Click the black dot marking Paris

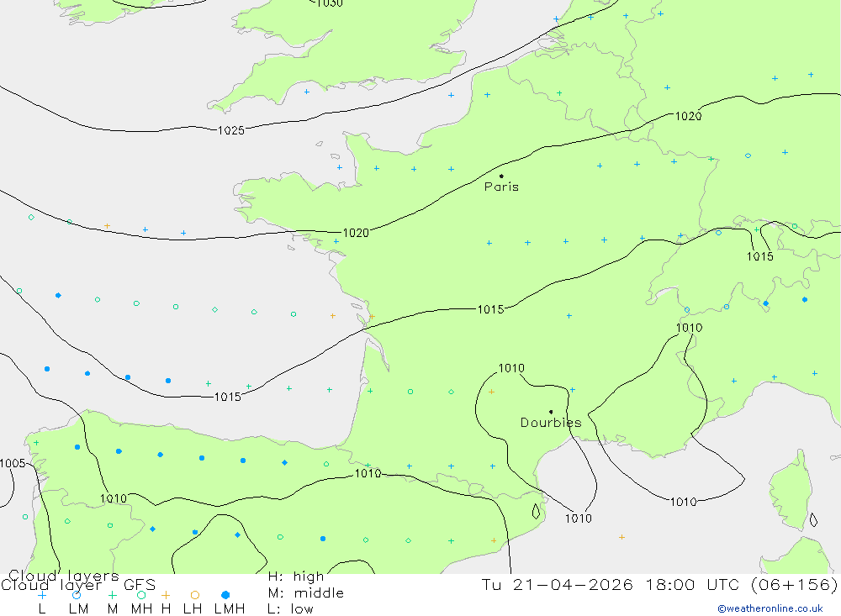pyautogui.click(x=501, y=176)
